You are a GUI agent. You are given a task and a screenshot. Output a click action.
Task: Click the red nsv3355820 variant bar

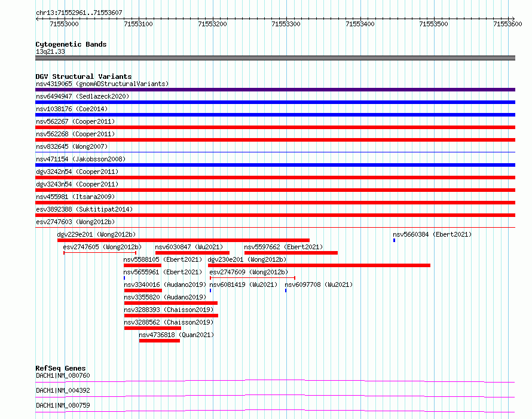coord(171,303)
